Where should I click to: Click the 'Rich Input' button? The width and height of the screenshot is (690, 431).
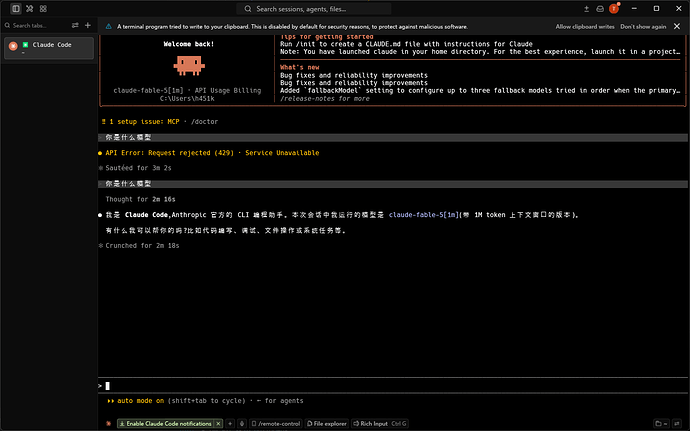click(380, 424)
